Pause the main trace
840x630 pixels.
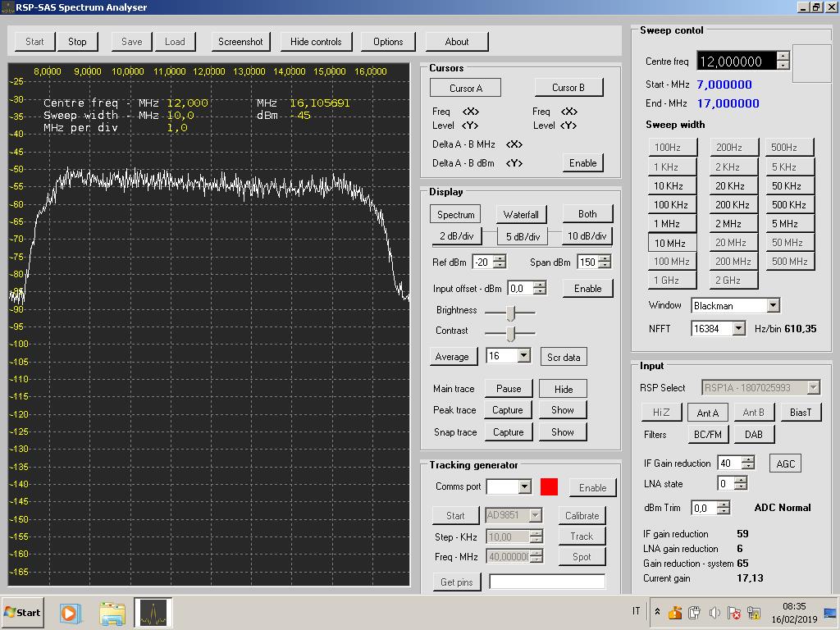coord(509,388)
